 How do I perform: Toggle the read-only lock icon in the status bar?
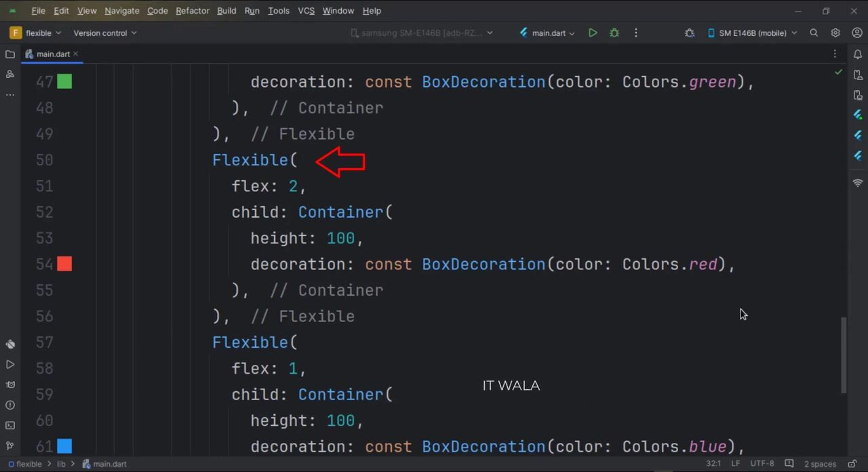852,464
